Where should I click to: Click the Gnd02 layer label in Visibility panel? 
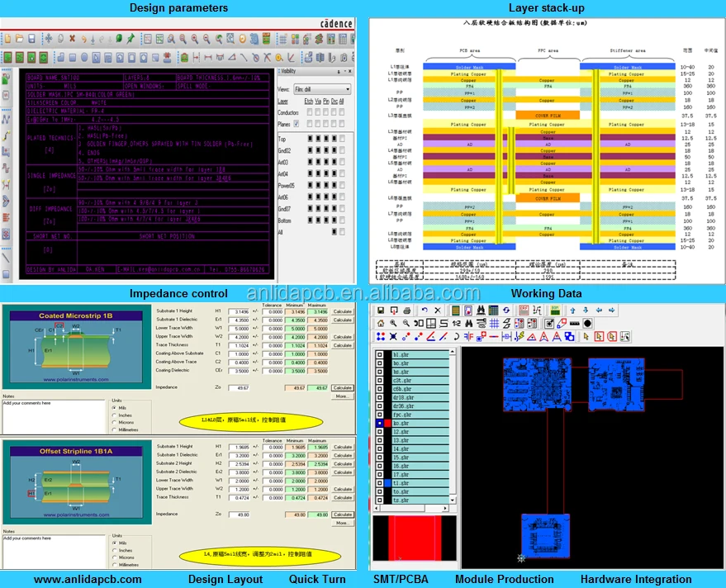pos(284,150)
